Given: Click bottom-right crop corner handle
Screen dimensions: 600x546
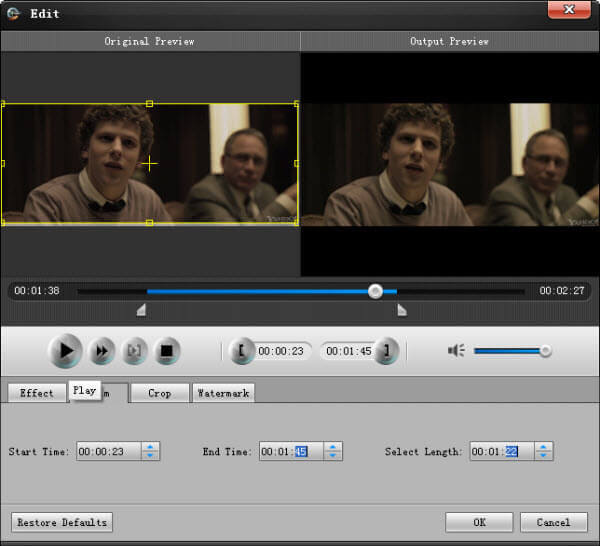Looking at the screenshot, I should 297,223.
